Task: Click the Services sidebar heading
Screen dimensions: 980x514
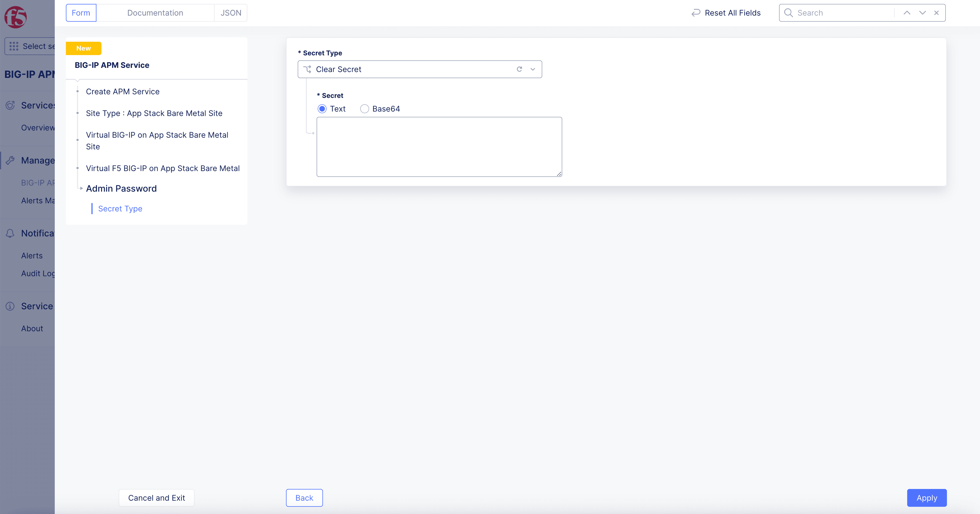Action: pyautogui.click(x=38, y=105)
